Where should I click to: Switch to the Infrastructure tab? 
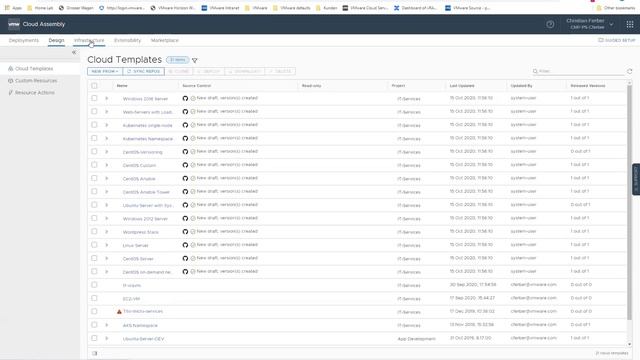click(89, 40)
